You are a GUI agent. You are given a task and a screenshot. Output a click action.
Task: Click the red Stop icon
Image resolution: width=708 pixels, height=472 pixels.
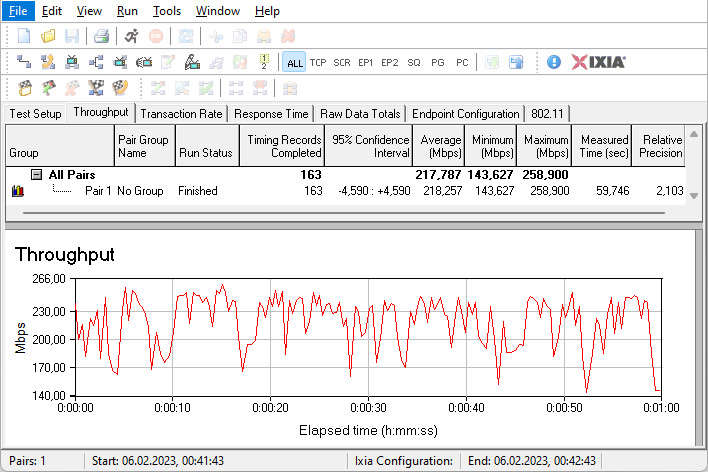pos(156,36)
